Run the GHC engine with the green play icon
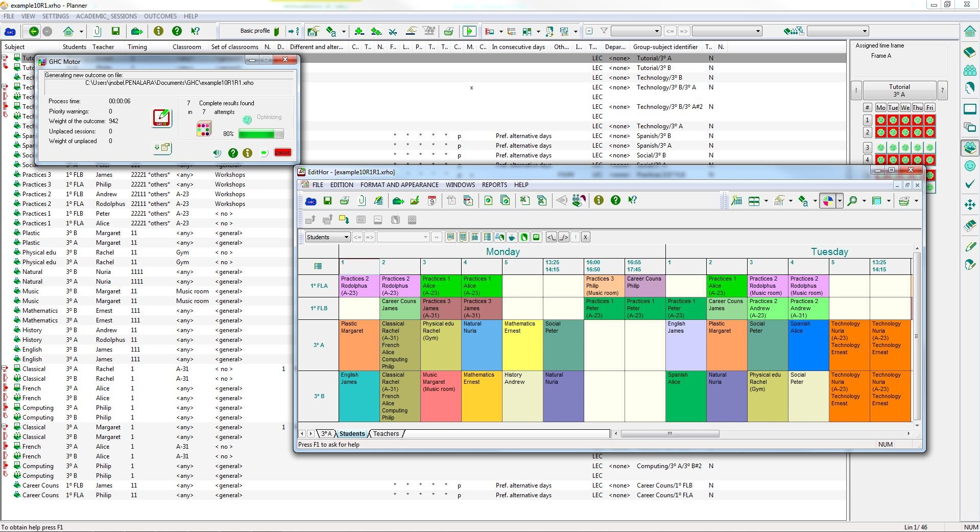The image size is (980, 532). pos(469,31)
